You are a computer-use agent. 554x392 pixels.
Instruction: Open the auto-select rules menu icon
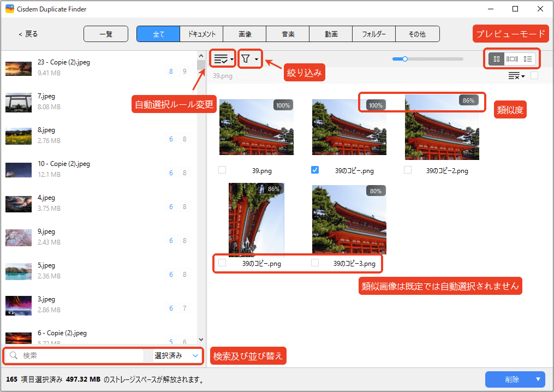click(x=224, y=58)
